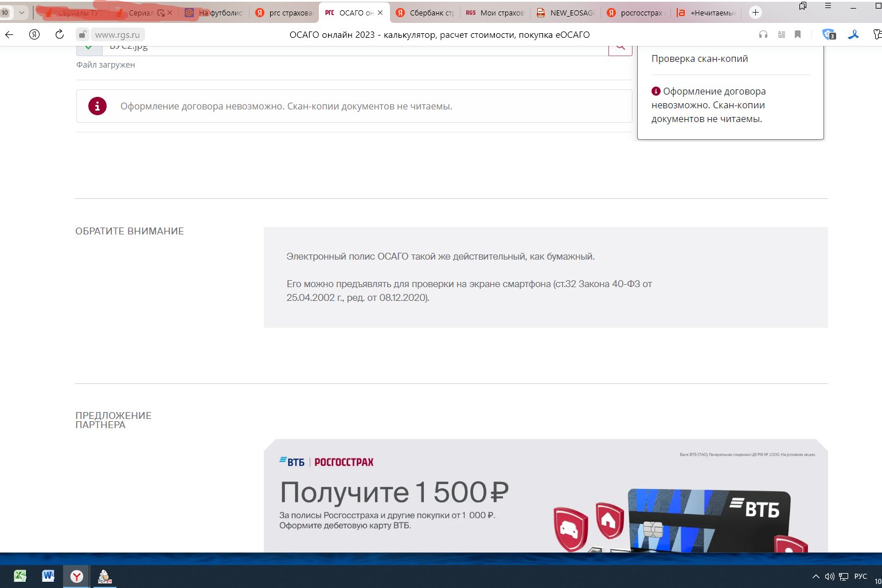Viewport: 882px width, 588px height.
Task: Close the active ОСАГО tab
Action: click(380, 12)
